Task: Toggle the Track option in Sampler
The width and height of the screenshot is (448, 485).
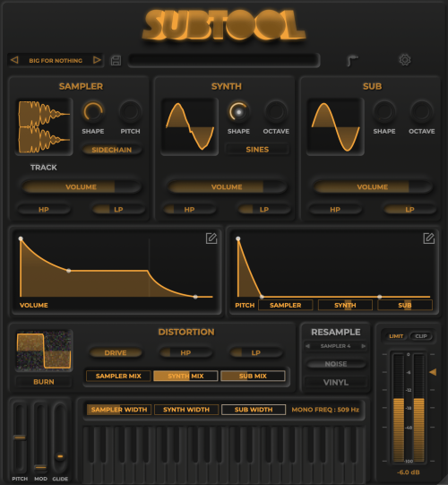Action: point(44,168)
